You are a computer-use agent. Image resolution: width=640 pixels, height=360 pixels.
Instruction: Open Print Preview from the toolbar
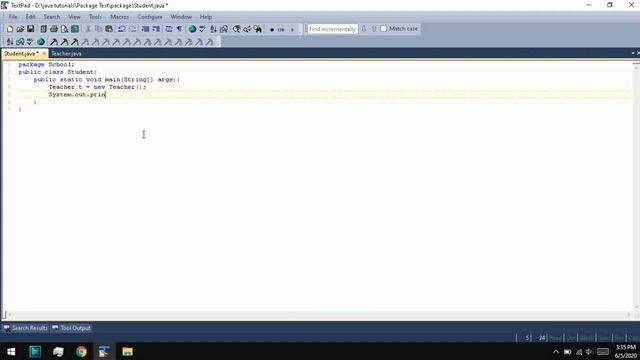click(x=64, y=29)
